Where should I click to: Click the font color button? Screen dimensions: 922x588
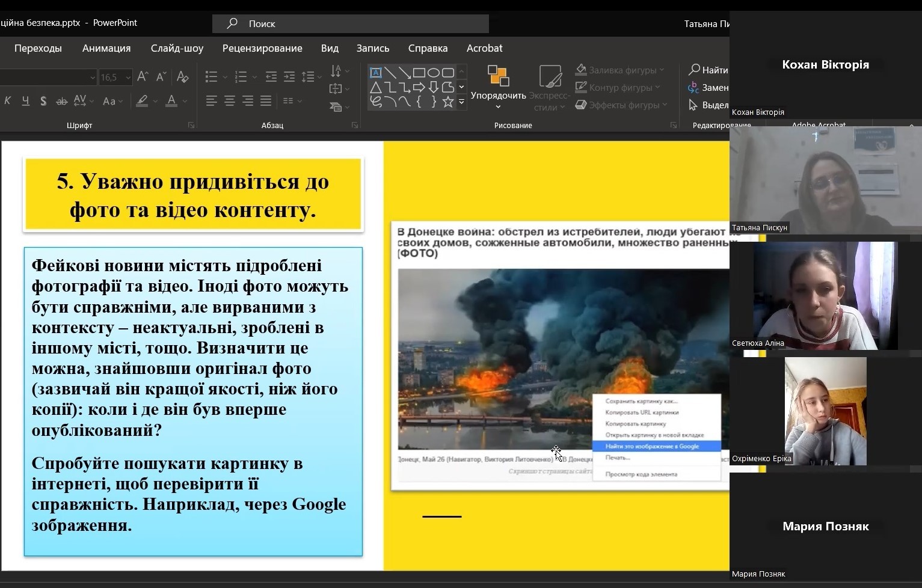tap(171, 101)
